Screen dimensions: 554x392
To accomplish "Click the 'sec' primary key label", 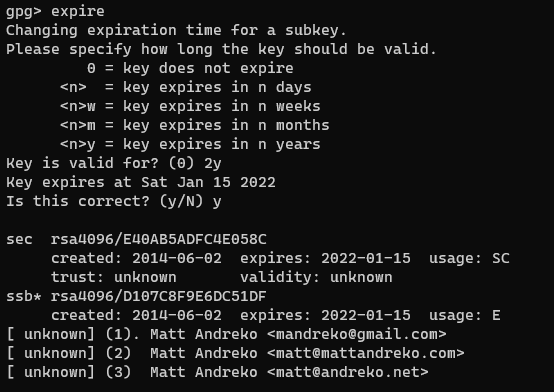I will 19,240.
